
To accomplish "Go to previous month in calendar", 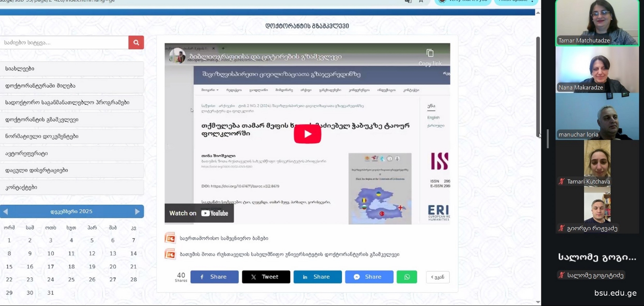I will (6, 212).
